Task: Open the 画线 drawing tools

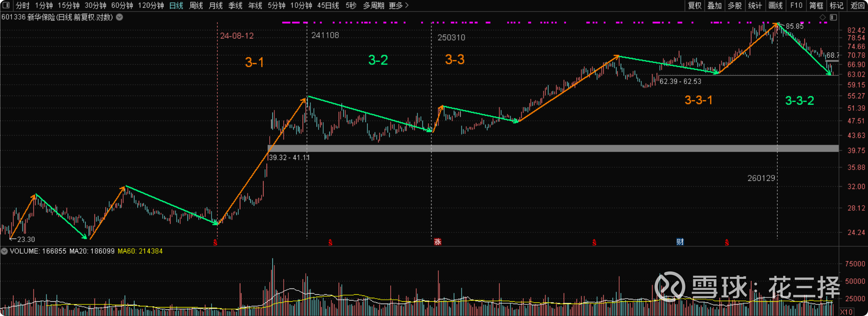Action: click(775, 5)
